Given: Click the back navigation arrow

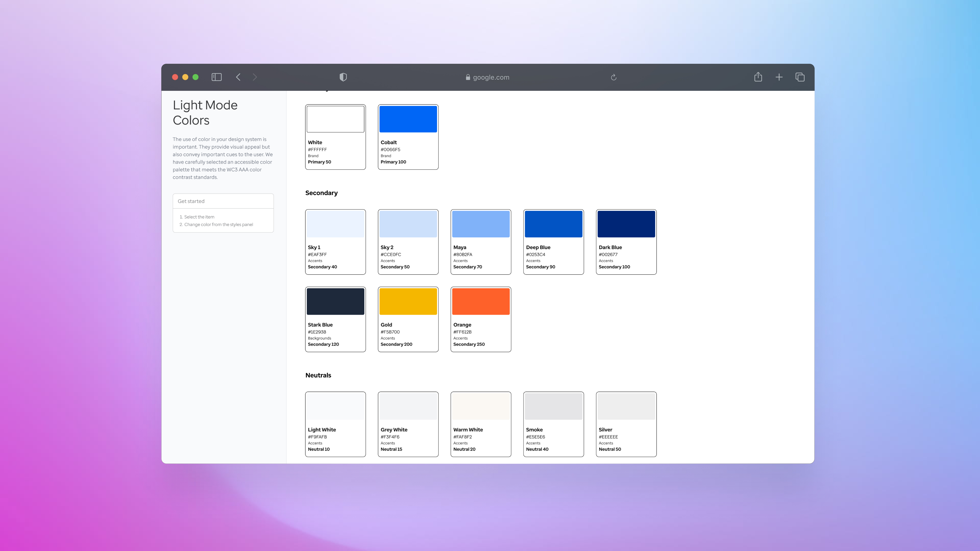Looking at the screenshot, I should pos(238,77).
